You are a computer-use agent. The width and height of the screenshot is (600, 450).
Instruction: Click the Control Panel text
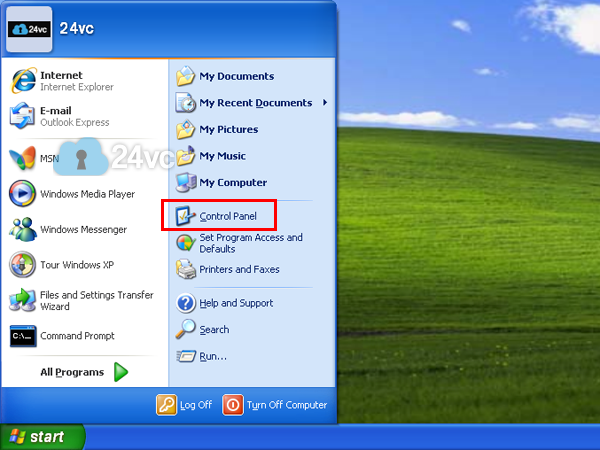coord(228,216)
